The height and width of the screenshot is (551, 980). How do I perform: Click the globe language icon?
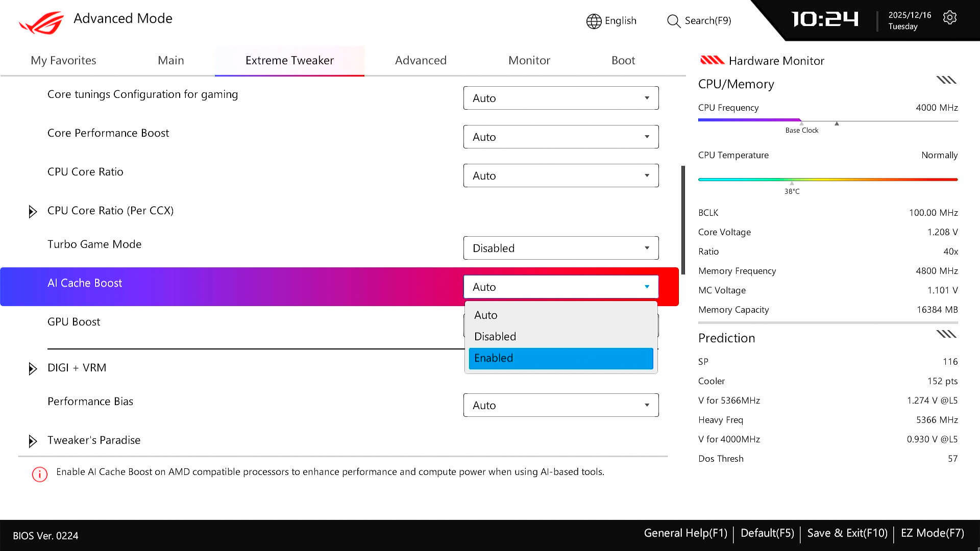pyautogui.click(x=594, y=21)
